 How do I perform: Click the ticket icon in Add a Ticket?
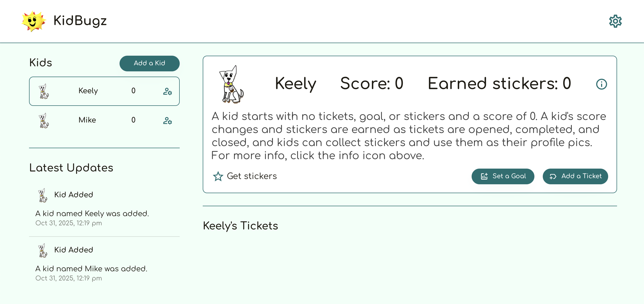553,176
